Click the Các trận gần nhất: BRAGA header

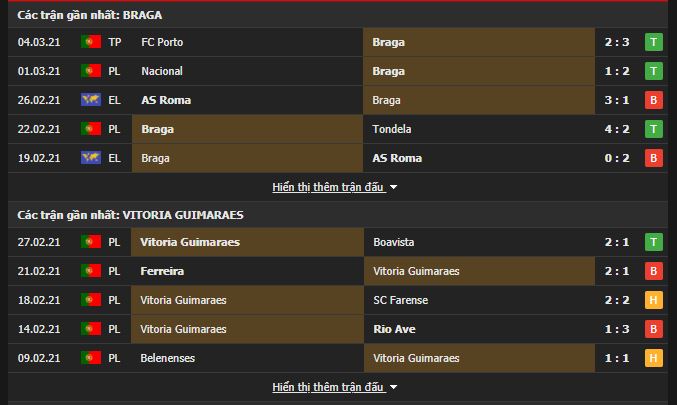(90, 15)
